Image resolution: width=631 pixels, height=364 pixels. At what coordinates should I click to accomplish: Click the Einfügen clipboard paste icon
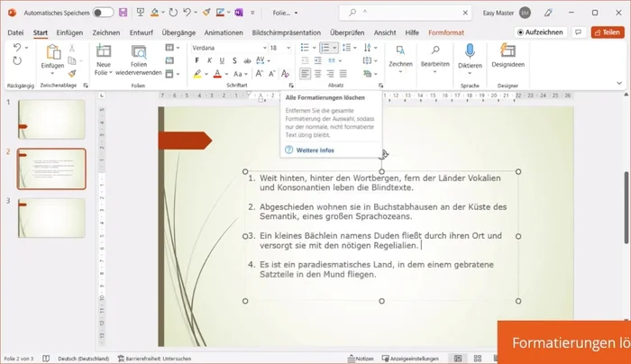(52, 52)
